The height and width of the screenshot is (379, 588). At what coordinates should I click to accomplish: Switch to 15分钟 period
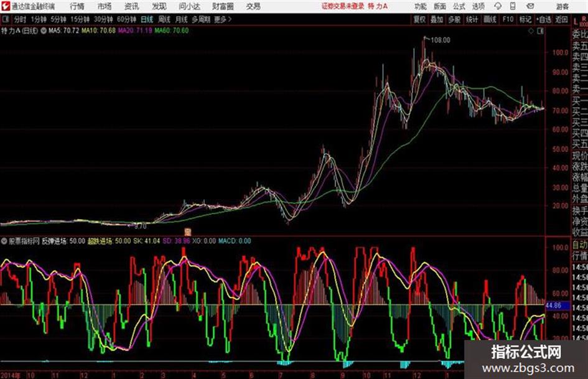tap(80, 19)
